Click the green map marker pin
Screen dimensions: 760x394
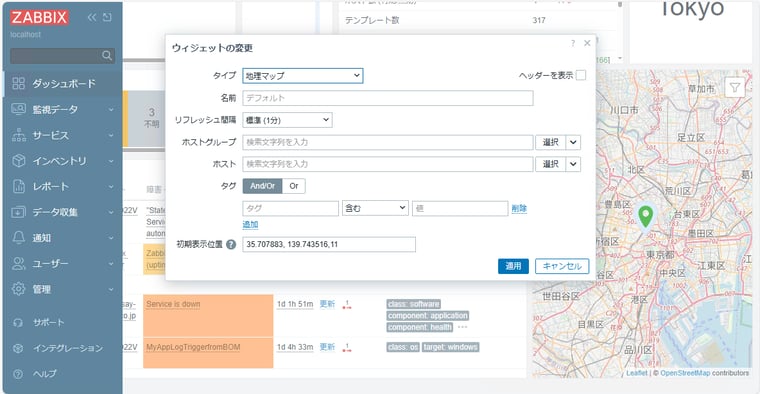click(645, 216)
